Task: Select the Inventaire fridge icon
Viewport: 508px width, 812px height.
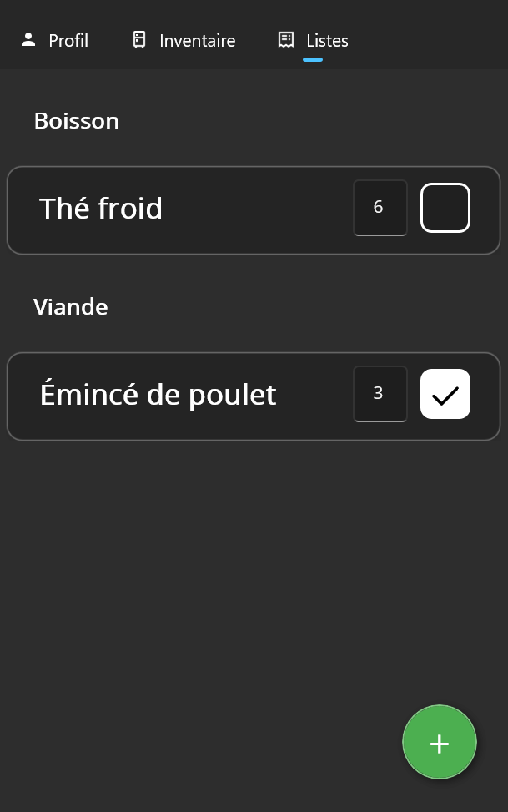Action: (138, 38)
